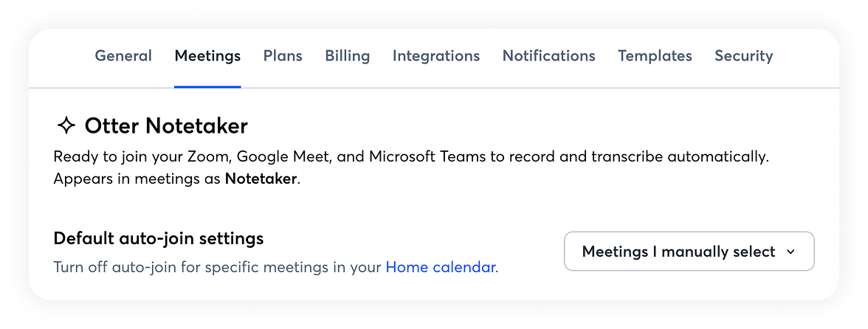Open the Templates tab
Screen dimensions: 868x329
point(655,56)
